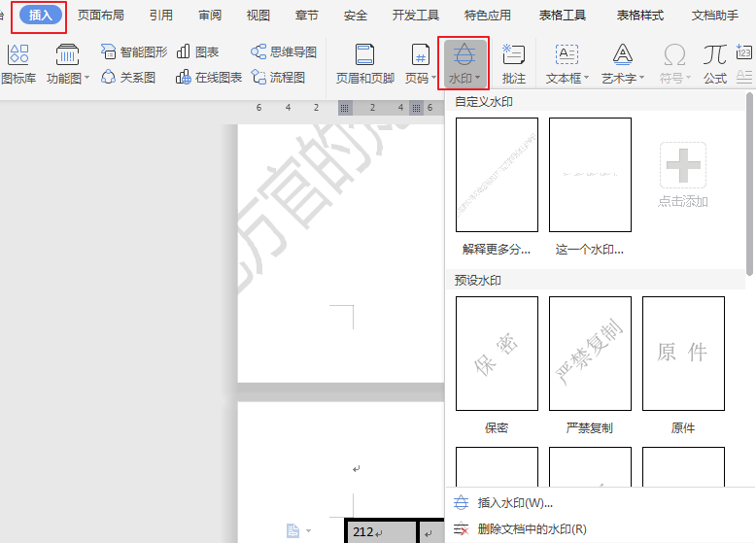
Task: Click the 功能图 function chart icon
Action: coord(67,54)
